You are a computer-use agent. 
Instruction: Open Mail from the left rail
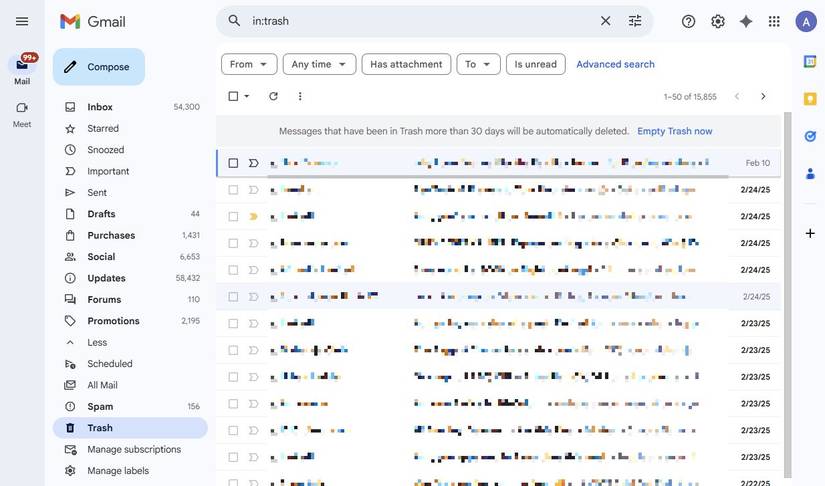tap(22, 69)
